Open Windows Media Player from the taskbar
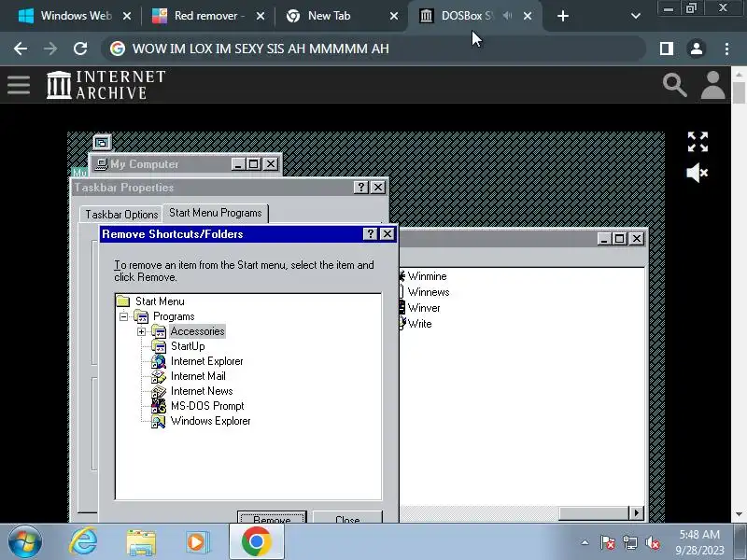Image resolution: width=747 pixels, height=560 pixels. click(197, 542)
